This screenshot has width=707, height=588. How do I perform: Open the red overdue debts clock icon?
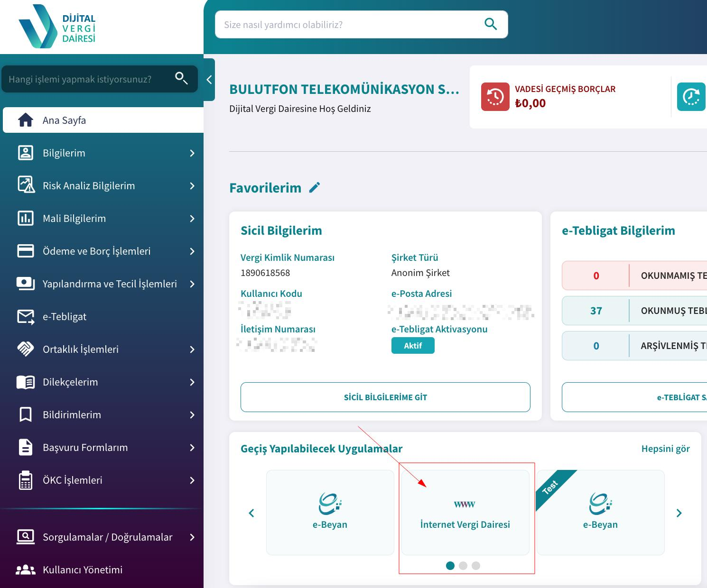point(495,97)
